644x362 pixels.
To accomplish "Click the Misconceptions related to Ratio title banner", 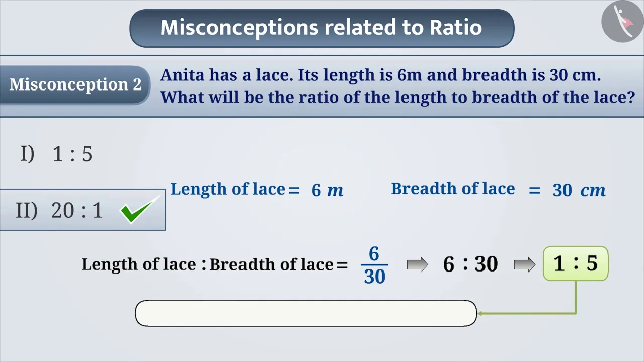I will (x=322, y=28).
